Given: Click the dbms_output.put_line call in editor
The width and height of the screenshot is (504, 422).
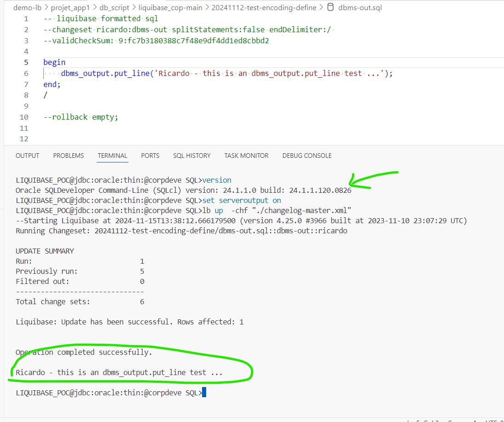Looking at the screenshot, I should [x=227, y=73].
